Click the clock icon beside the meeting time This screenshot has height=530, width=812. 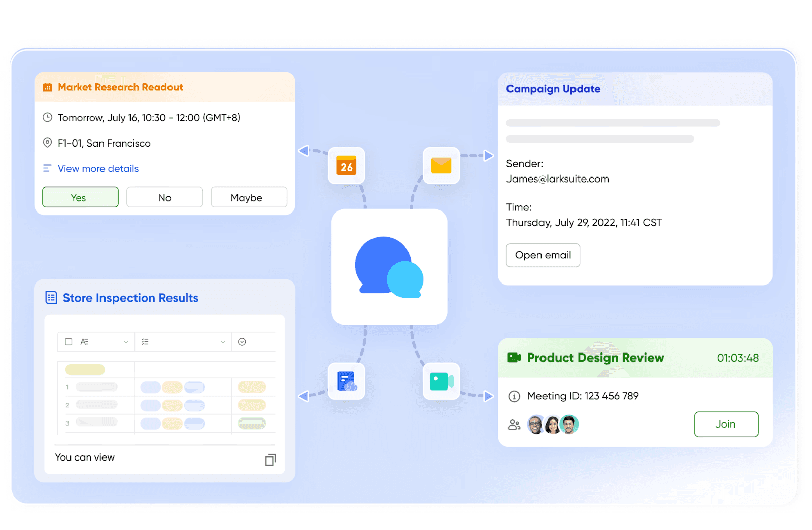(x=48, y=117)
